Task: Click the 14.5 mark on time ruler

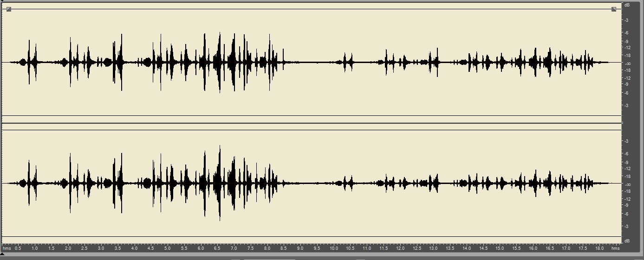Action: coord(483,248)
